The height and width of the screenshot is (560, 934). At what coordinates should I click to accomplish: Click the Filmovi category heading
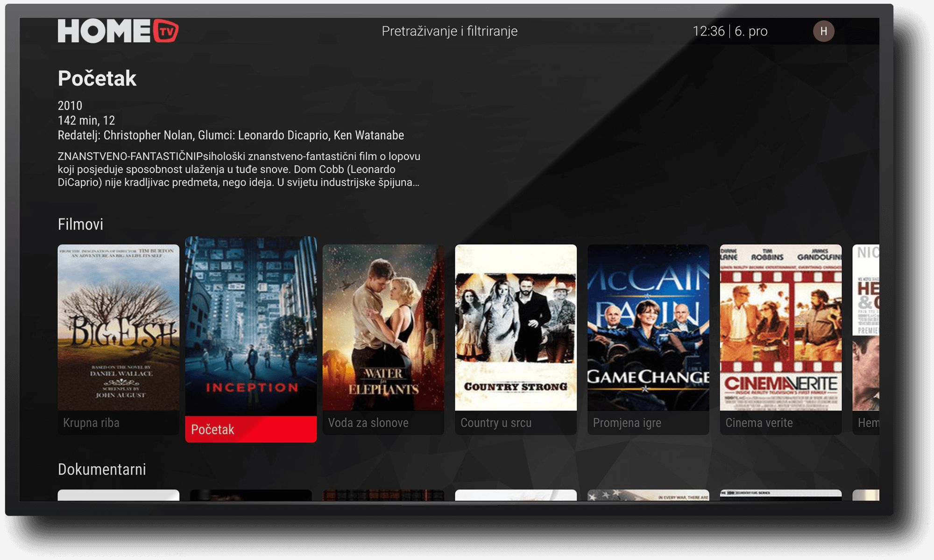[x=80, y=224]
